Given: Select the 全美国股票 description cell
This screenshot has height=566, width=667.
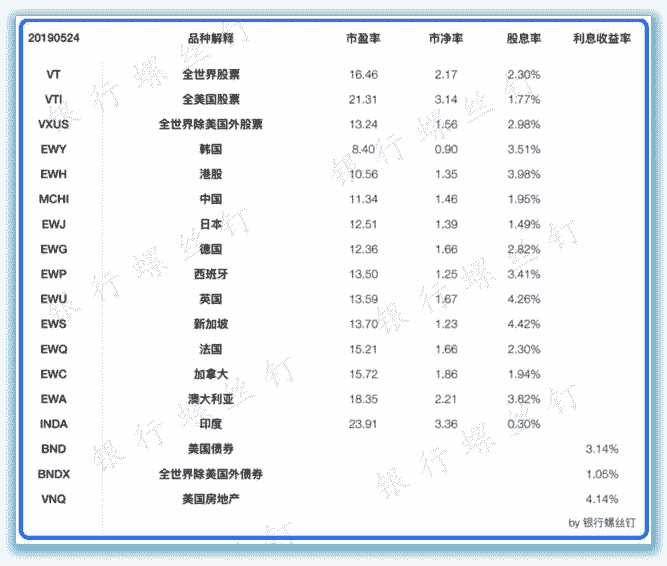Looking at the screenshot, I should [211, 100].
